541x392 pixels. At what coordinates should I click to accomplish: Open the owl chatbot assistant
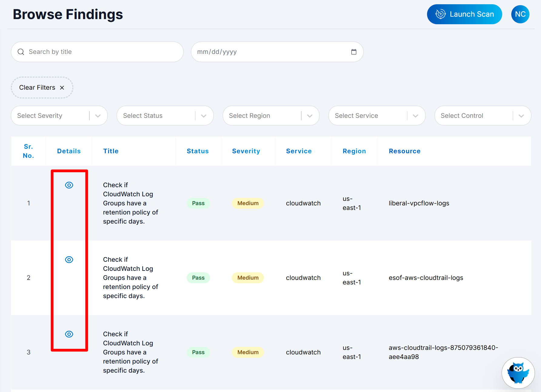coord(518,373)
